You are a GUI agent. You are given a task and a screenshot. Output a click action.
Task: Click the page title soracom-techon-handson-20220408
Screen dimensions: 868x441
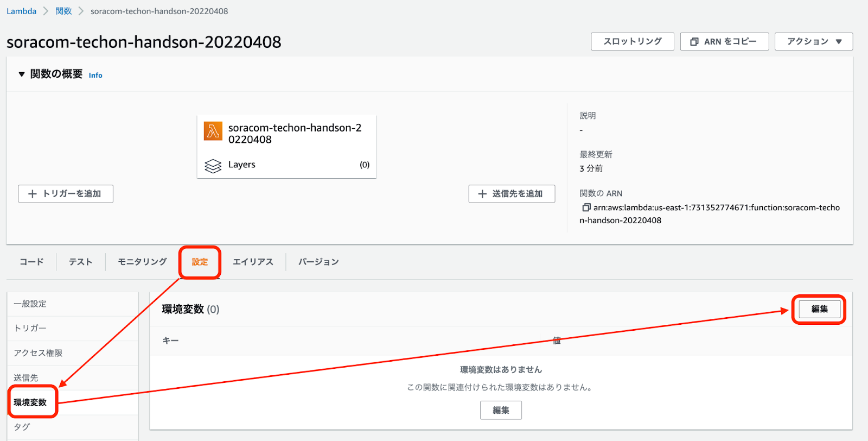(x=144, y=42)
